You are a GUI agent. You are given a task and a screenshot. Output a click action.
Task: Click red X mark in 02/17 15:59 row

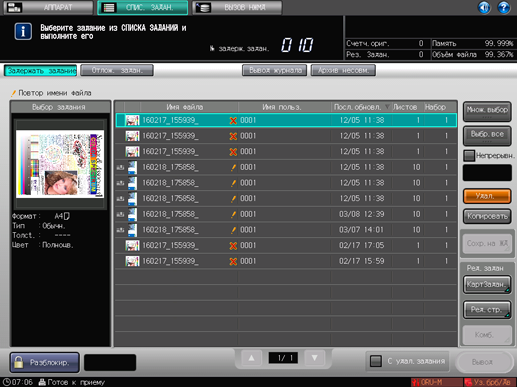pos(233,261)
